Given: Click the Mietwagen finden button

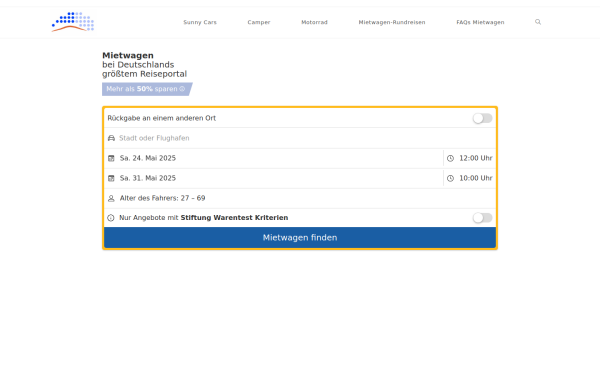Looking at the screenshot, I should (x=300, y=238).
